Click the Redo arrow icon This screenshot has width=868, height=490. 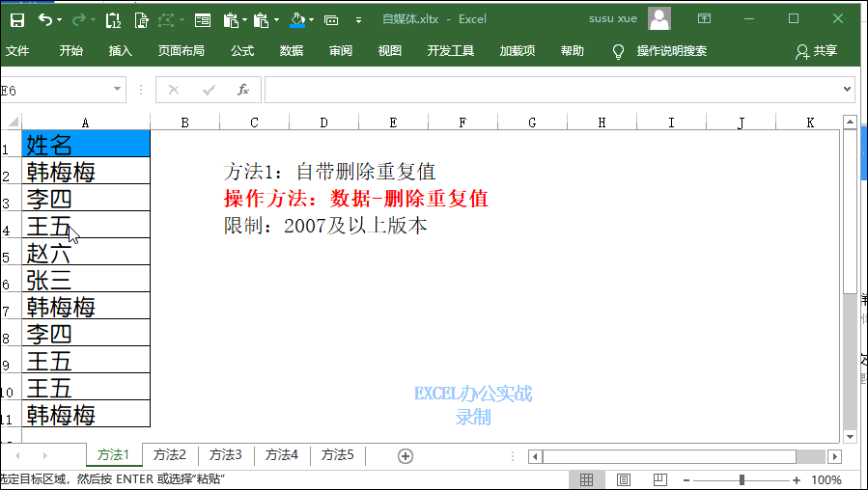(x=79, y=20)
